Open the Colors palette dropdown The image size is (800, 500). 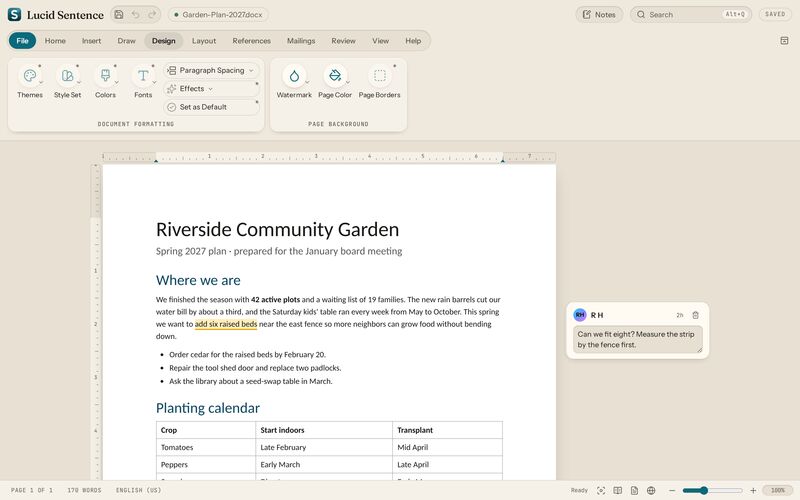[105, 82]
